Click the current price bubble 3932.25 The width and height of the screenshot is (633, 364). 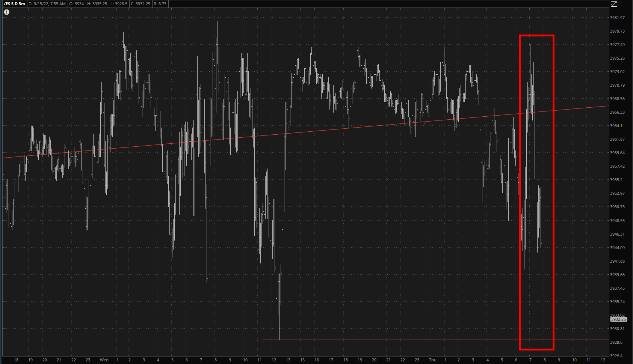click(618, 320)
